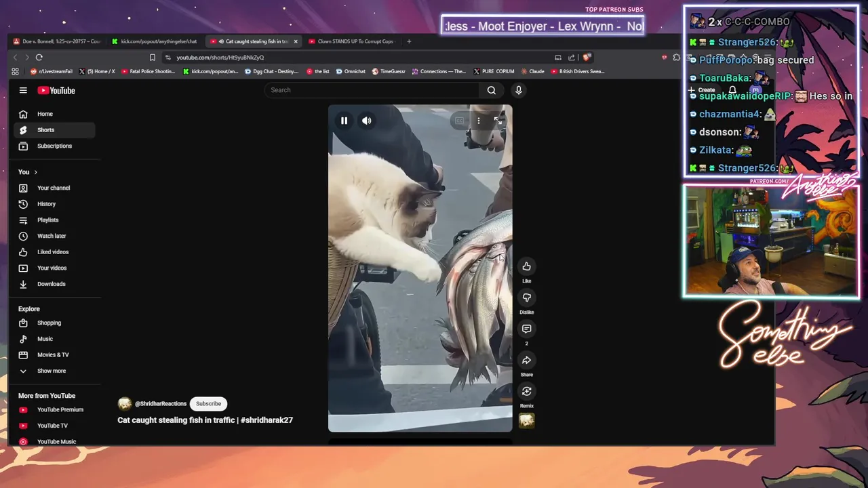This screenshot has height=488, width=868.
Task: Subscribe to @ShridharReactions
Action: point(208,404)
